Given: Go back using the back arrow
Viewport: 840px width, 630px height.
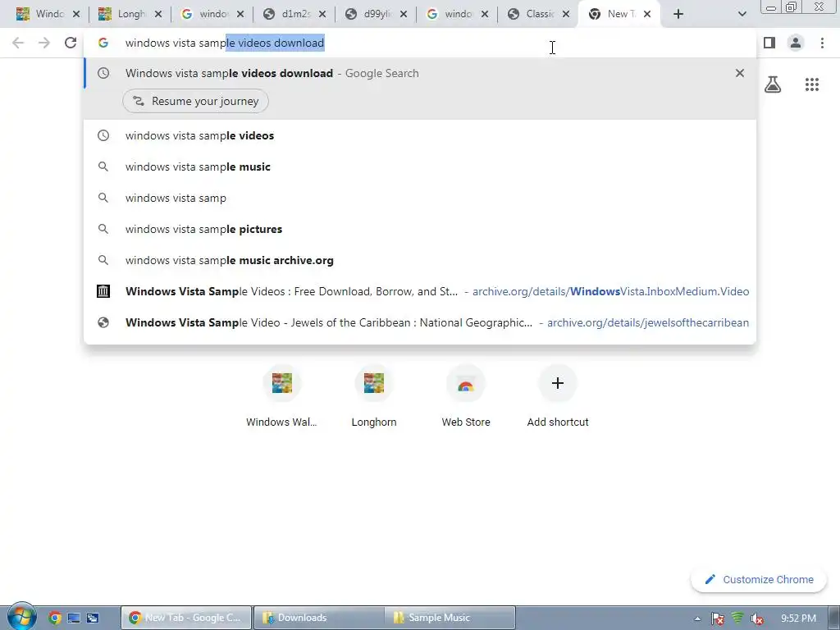Looking at the screenshot, I should click(18, 43).
